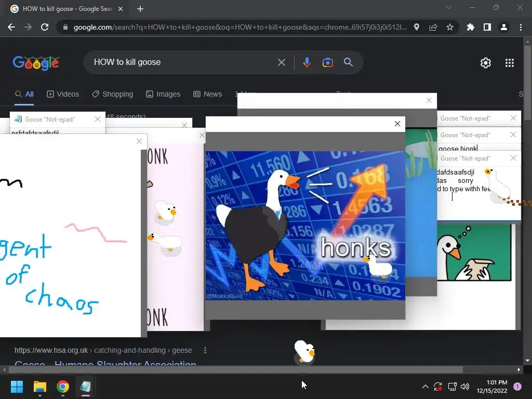
Task: Go back to the previous page
Action: (x=11, y=27)
